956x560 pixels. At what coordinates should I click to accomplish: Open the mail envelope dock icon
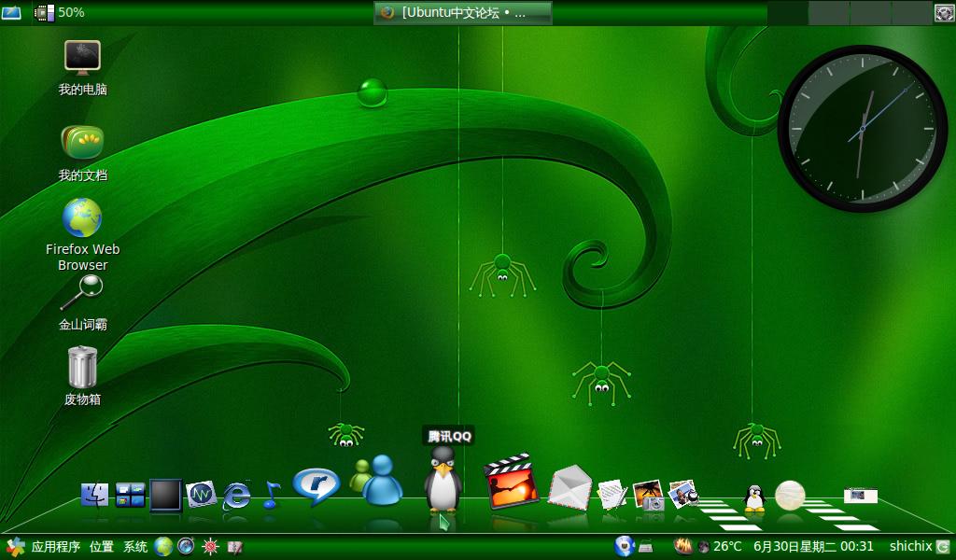(x=569, y=487)
